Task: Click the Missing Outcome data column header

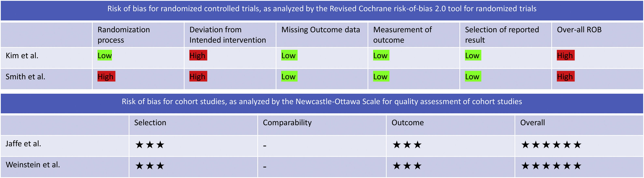Action: coord(320,30)
